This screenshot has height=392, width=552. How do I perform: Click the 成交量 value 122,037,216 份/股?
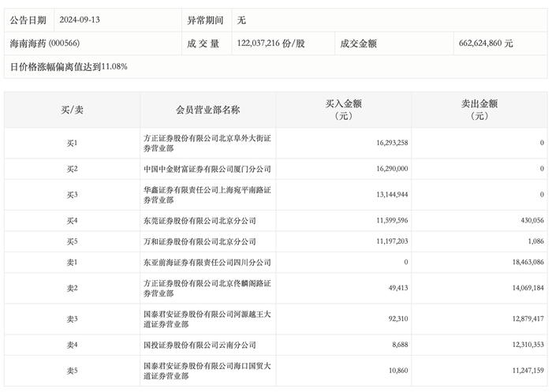(270, 43)
